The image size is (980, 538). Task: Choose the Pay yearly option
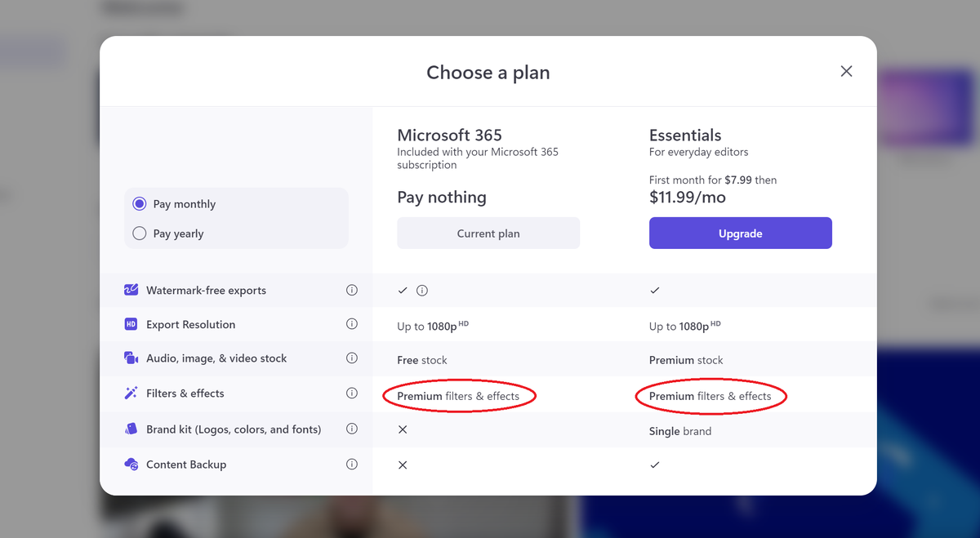click(139, 233)
